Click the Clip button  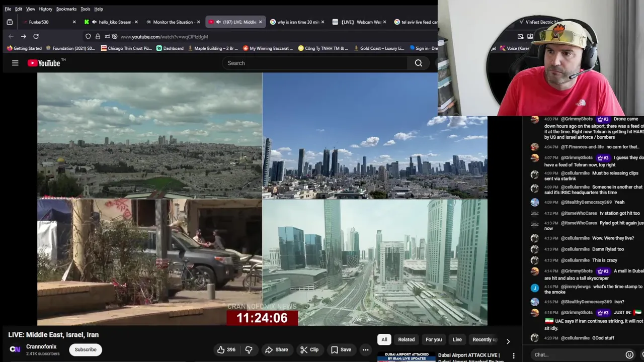click(x=309, y=349)
